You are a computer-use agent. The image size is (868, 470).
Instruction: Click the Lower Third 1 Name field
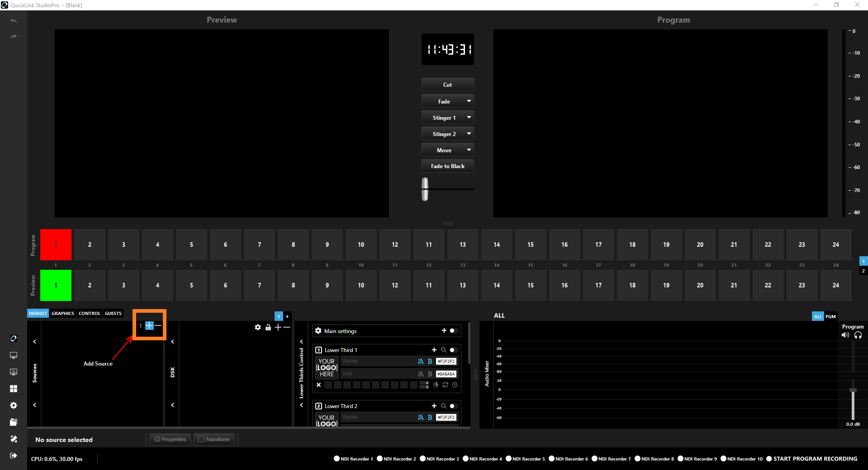378,361
